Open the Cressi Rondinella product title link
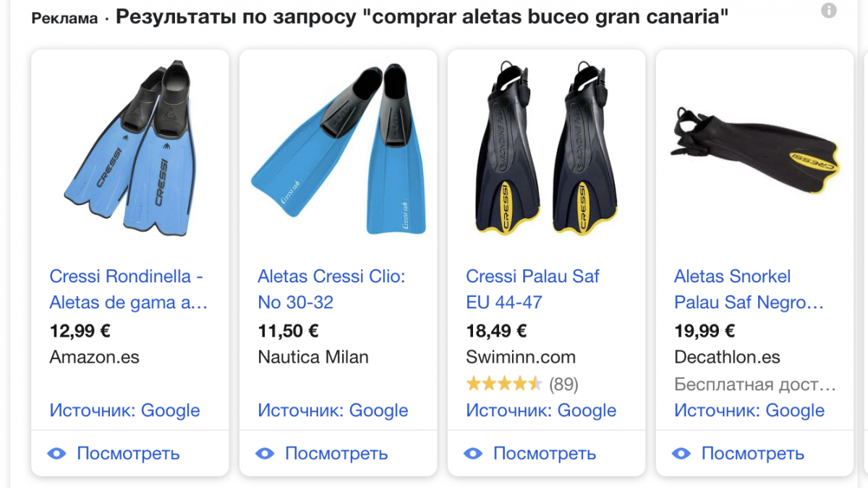868x488 pixels. 128,289
